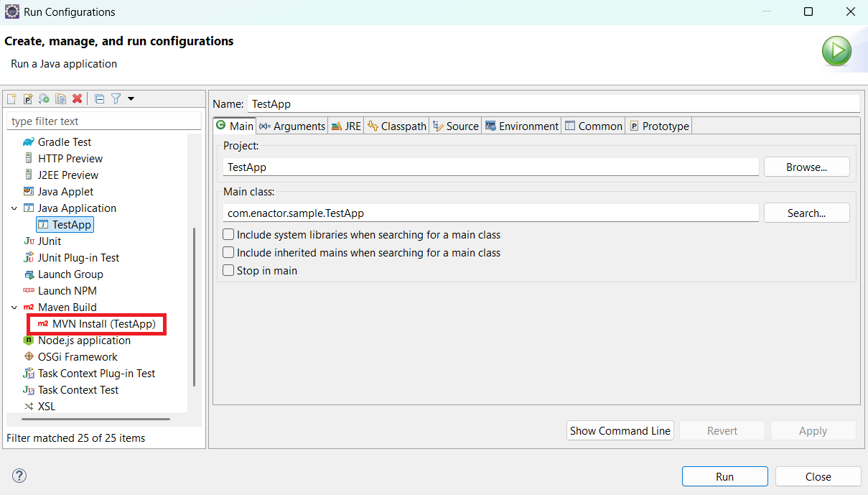Select the Launch NPM label

point(67,291)
